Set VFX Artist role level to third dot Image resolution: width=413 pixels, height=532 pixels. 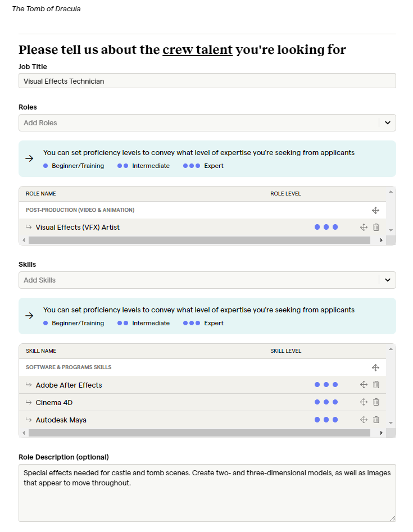pos(335,227)
